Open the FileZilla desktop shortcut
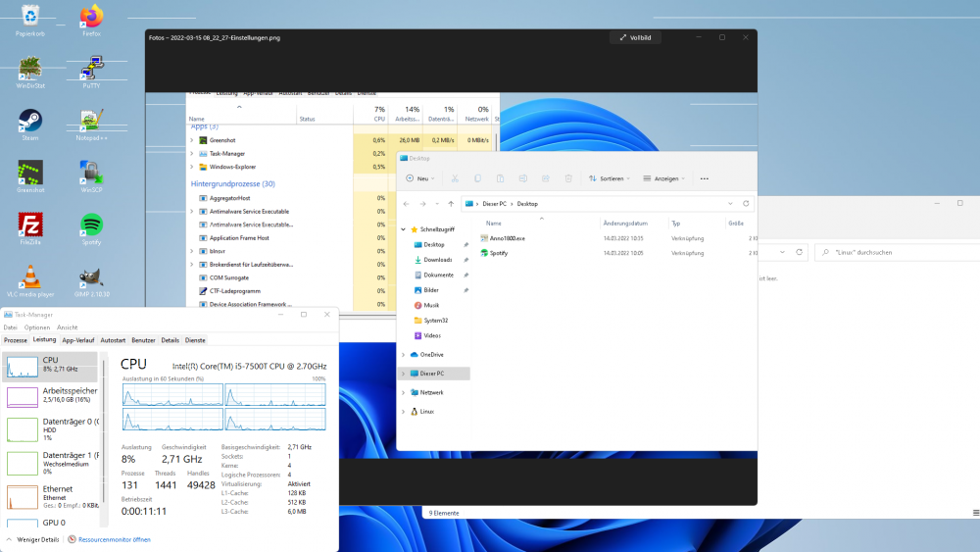 pos(30,228)
